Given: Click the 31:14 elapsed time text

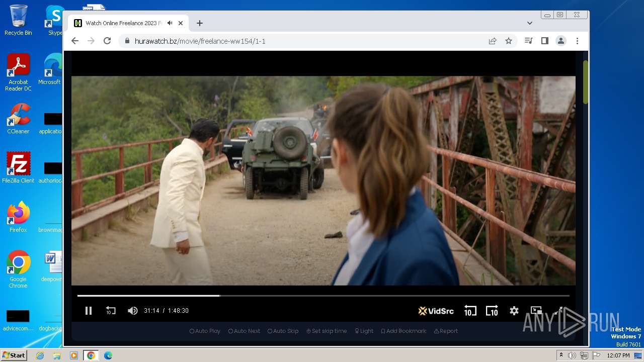Looking at the screenshot, I should (151, 311).
